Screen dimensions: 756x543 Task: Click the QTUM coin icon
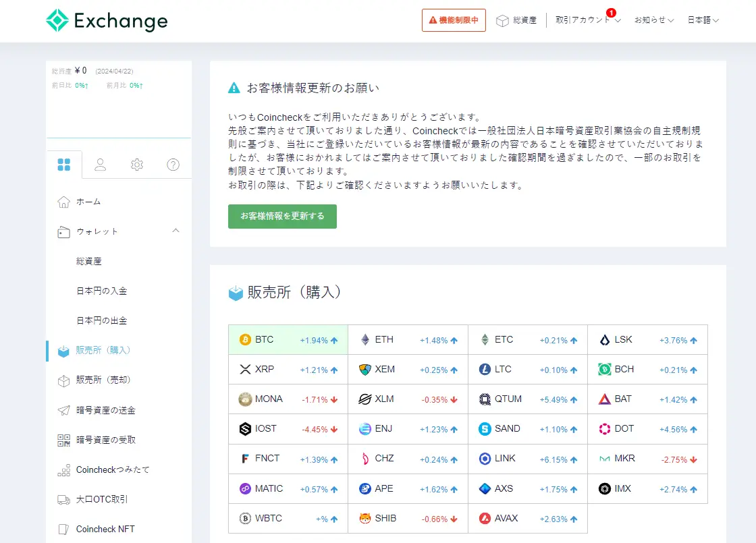(485, 399)
